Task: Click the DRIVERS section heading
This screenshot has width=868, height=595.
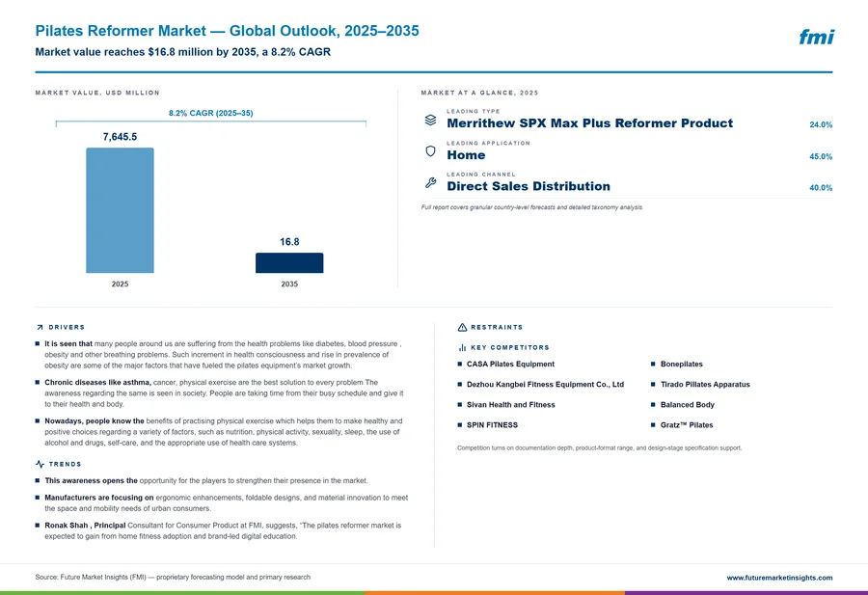Action: [67, 328]
